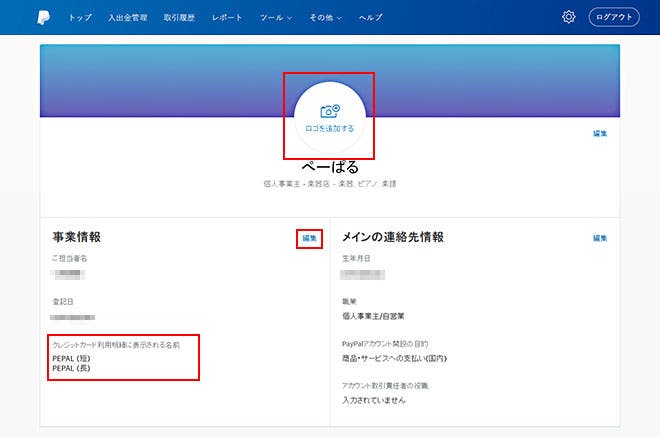This screenshot has height=437, width=660.
Task: Click the 入力されていません role value
Action: (375, 399)
